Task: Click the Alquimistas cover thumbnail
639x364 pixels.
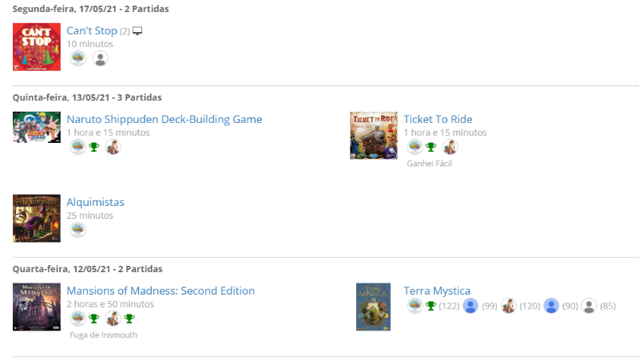Action: pyautogui.click(x=37, y=218)
